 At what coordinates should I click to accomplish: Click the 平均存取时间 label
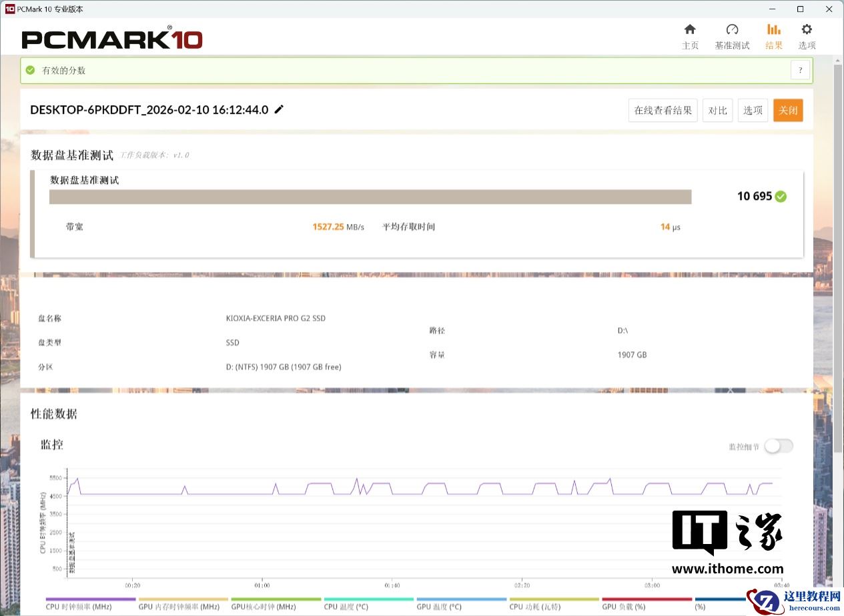[408, 227]
